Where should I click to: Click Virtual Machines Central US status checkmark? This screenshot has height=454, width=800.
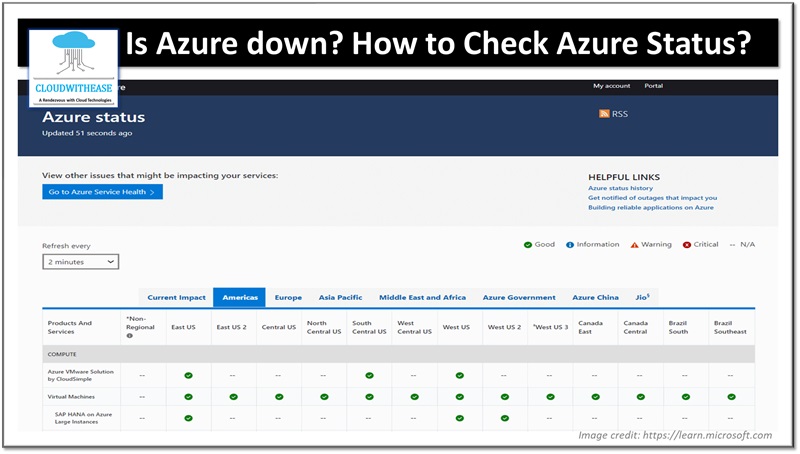tap(279, 397)
